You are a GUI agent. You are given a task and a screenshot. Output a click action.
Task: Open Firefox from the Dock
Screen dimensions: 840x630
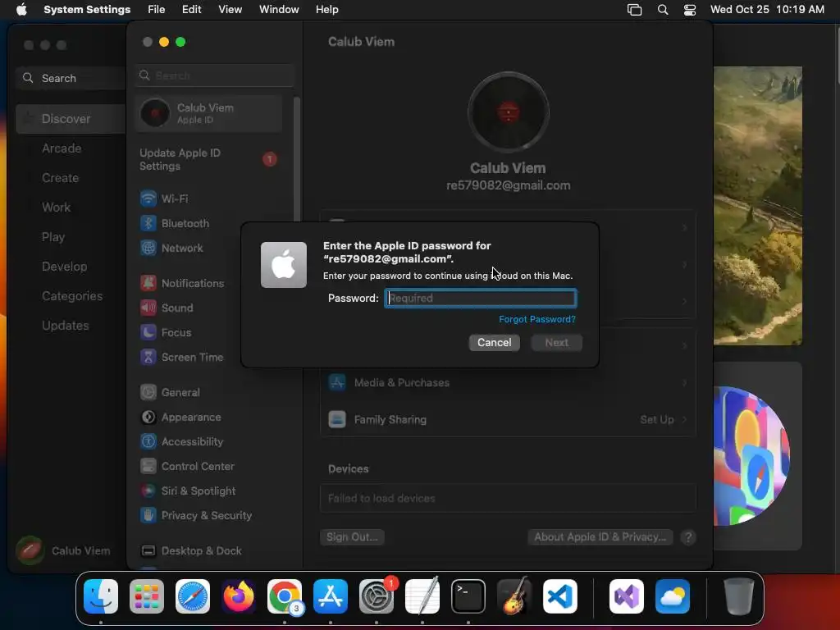[239, 596]
